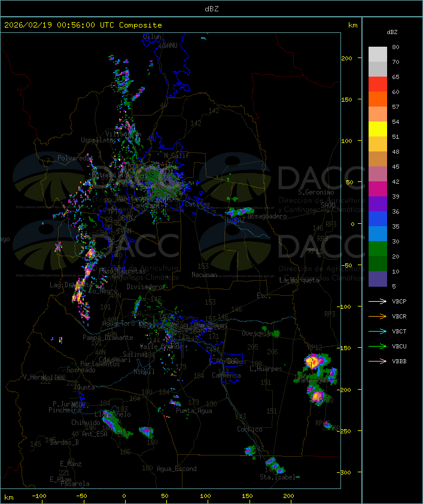
Task: Pick the red swatch in dBZ legend
Action: click(378, 84)
